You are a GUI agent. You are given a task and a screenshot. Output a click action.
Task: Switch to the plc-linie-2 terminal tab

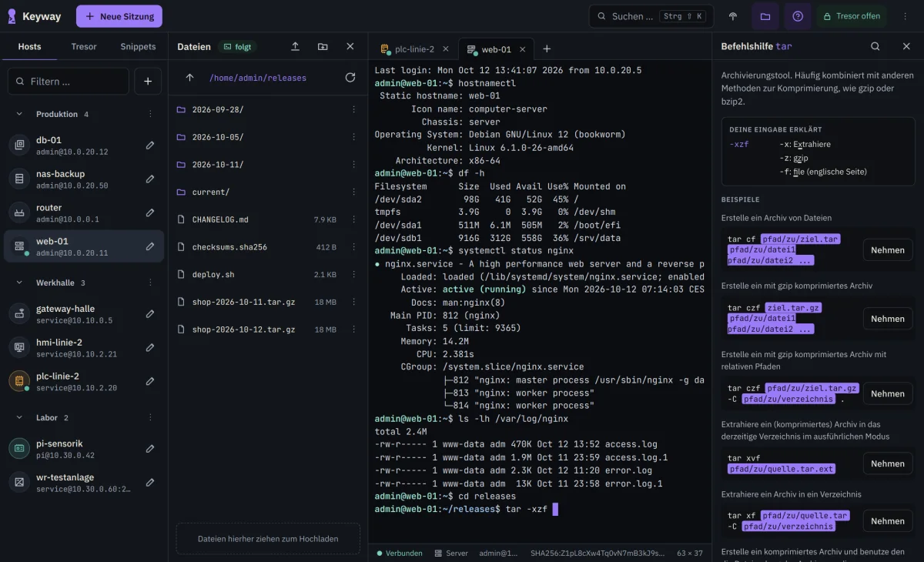[413, 49]
